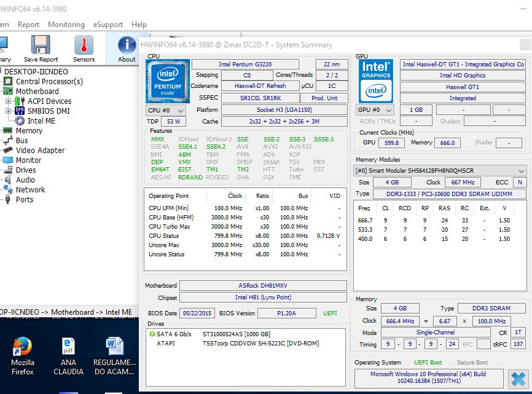The width and height of the screenshot is (532, 394).
Task: Open the eSupport menu
Action: point(108,25)
